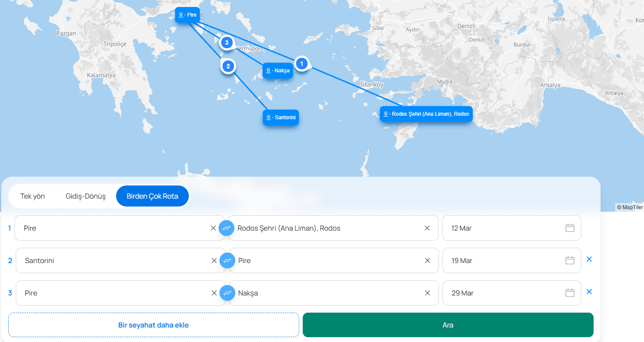Click the route 3 Pire origin field

[114, 293]
